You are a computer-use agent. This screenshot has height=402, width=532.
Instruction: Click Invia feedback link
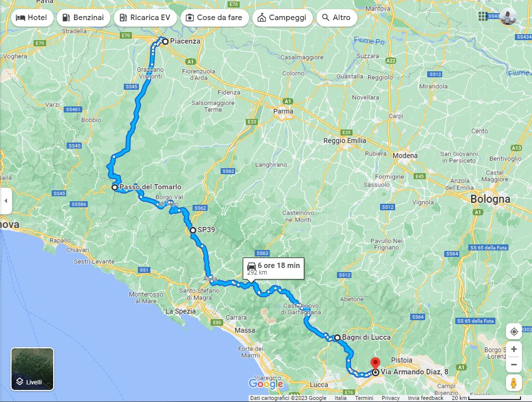pyautogui.click(x=426, y=398)
